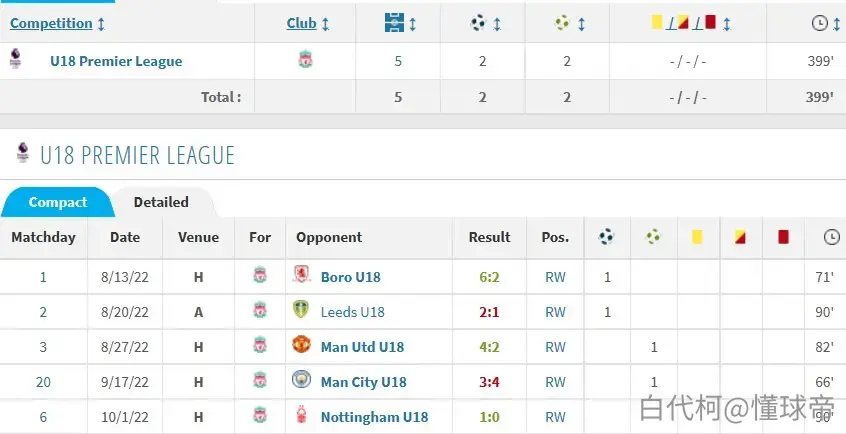The height and width of the screenshot is (434, 846).
Task: Click matchday 20 link
Action: (x=43, y=382)
